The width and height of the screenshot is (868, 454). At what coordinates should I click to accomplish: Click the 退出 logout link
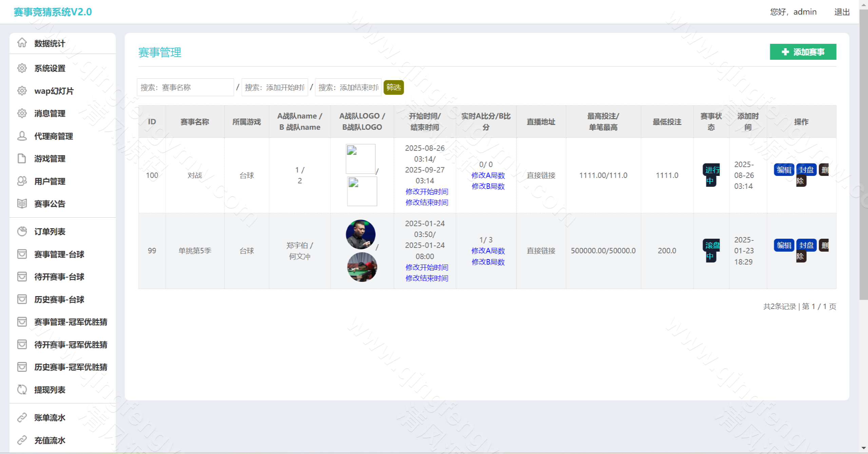pyautogui.click(x=842, y=12)
